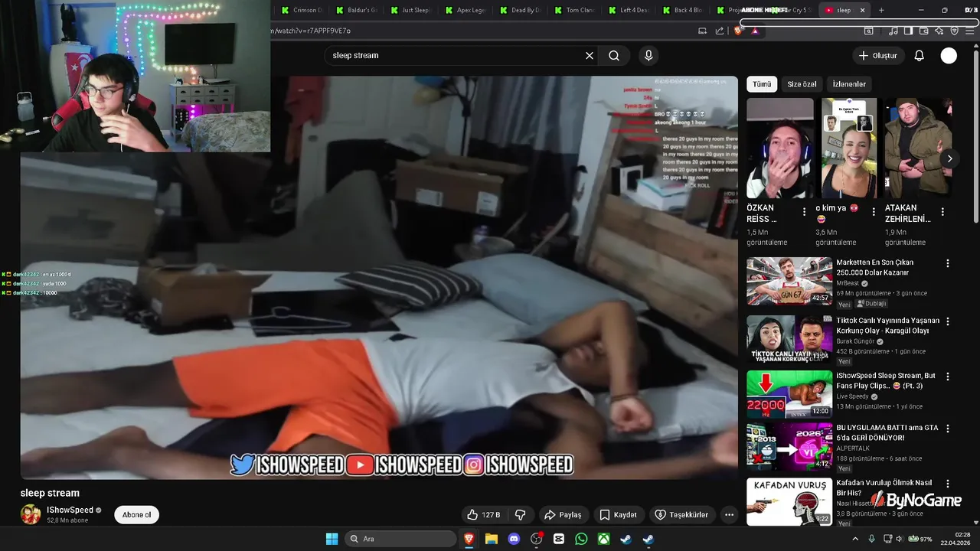Image resolution: width=980 pixels, height=551 pixels.
Task: Click the Kaydet save button
Action: 619,515
